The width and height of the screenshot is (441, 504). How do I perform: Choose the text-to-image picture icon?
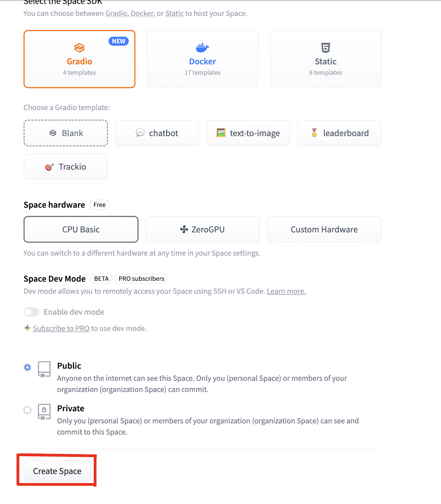click(x=221, y=133)
